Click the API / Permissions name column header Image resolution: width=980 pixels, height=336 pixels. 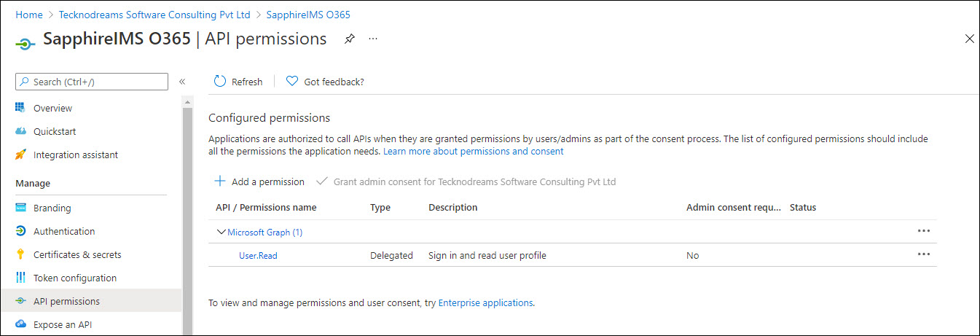(x=266, y=208)
